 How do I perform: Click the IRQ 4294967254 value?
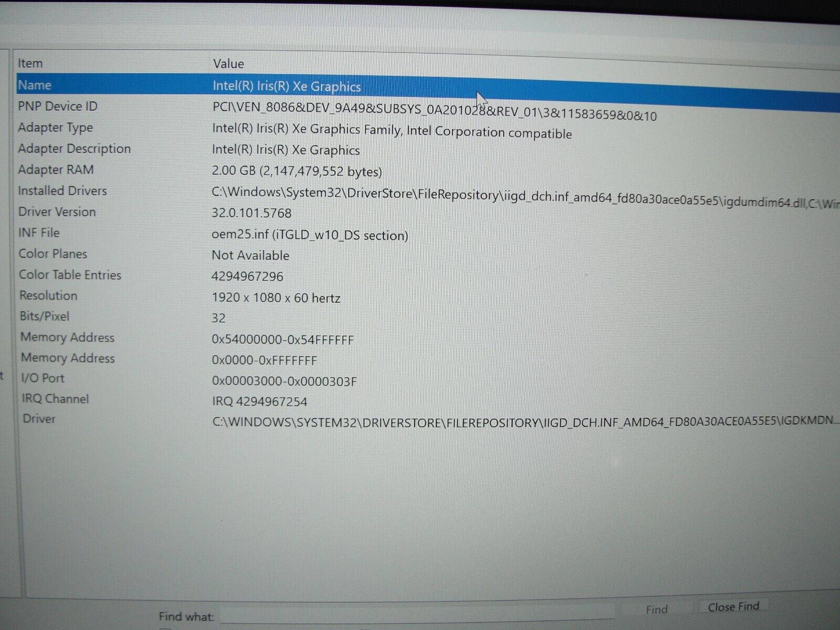(260, 402)
